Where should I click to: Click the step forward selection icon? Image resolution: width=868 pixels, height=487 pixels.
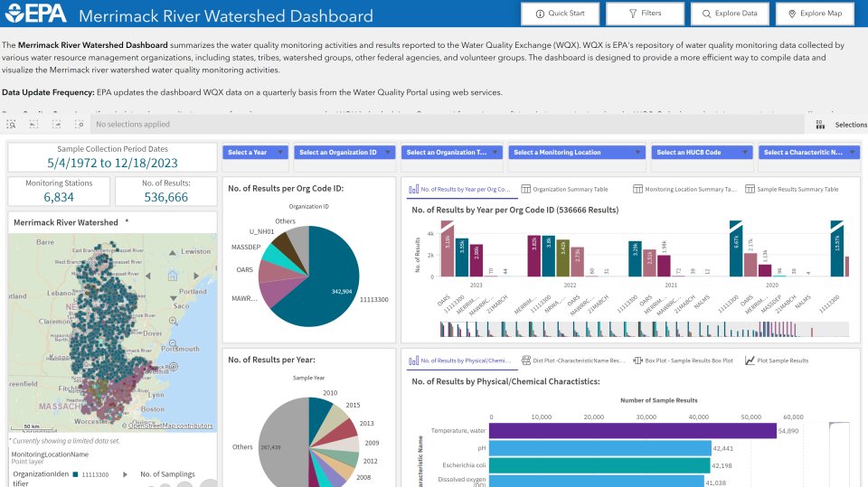point(57,125)
